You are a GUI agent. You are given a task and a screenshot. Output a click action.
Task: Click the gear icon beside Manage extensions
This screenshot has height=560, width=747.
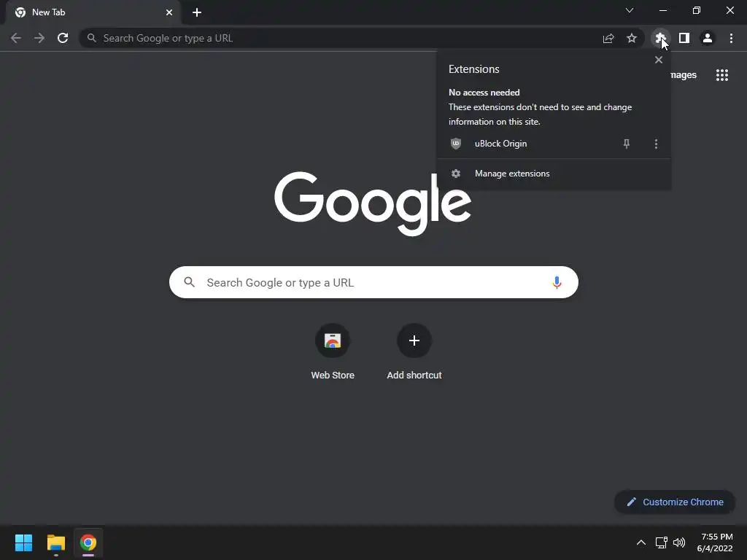[x=456, y=174]
